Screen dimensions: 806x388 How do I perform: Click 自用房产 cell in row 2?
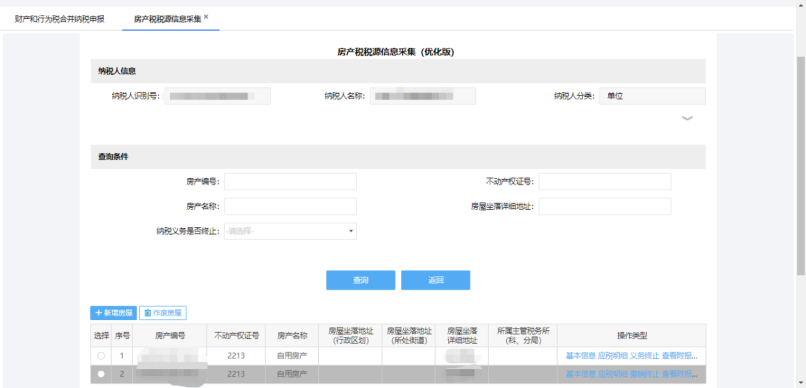tap(292, 374)
